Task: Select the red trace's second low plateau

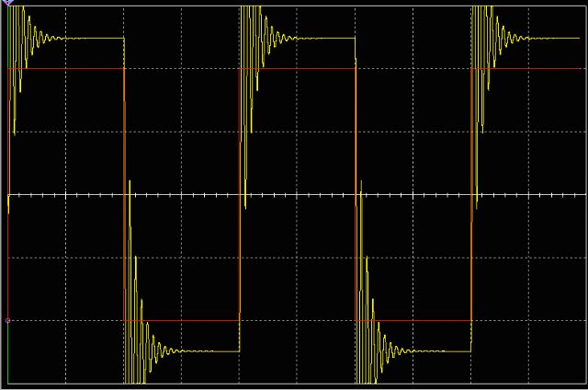Action: 413,320
